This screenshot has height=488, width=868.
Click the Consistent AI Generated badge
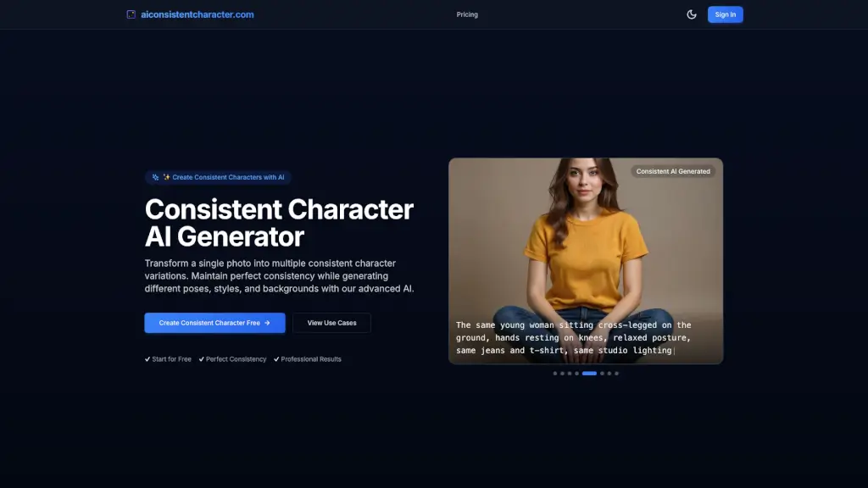pos(674,171)
